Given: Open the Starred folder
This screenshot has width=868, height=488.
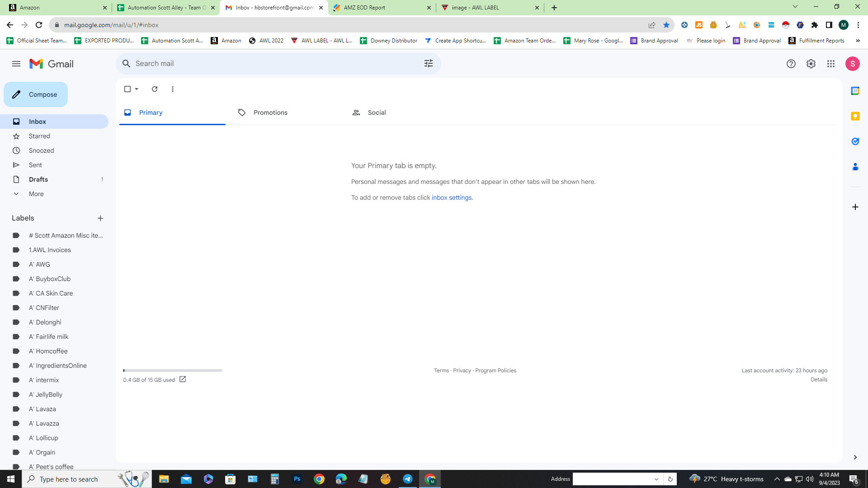Looking at the screenshot, I should [54, 136].
